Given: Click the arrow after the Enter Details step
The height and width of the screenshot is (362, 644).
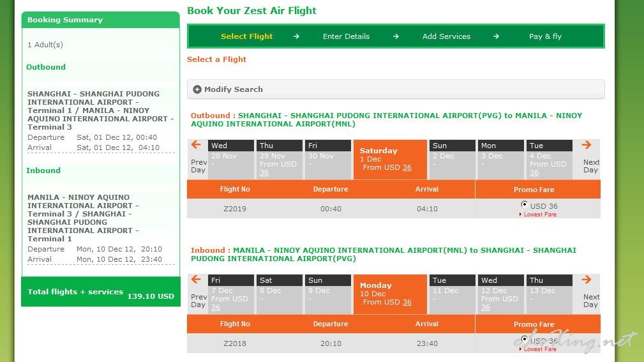Looking at the screenshot, I should 396,36.
